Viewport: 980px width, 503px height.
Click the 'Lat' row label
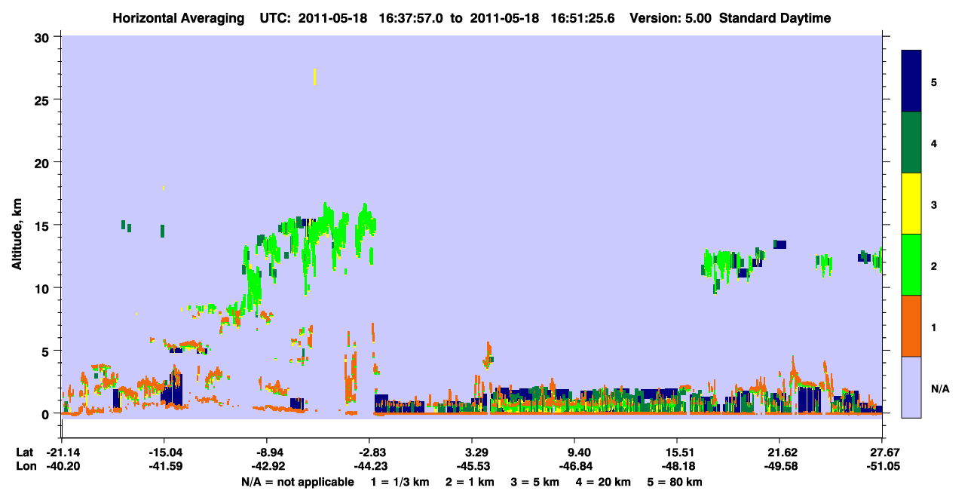pos(25,452)
